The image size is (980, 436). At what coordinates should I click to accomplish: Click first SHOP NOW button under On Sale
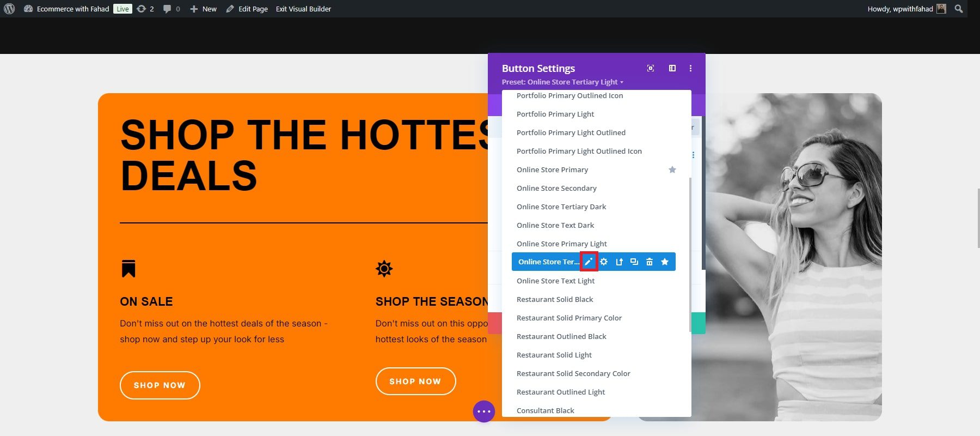pyautogui.click(x=160, y=385)
